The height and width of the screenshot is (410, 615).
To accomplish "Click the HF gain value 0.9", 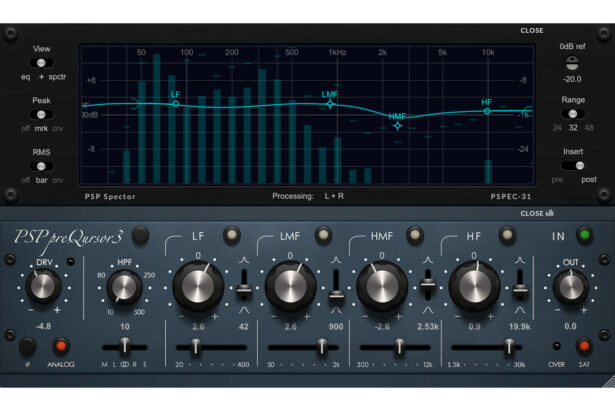I will pyautogui.click(x=474, y=326).
